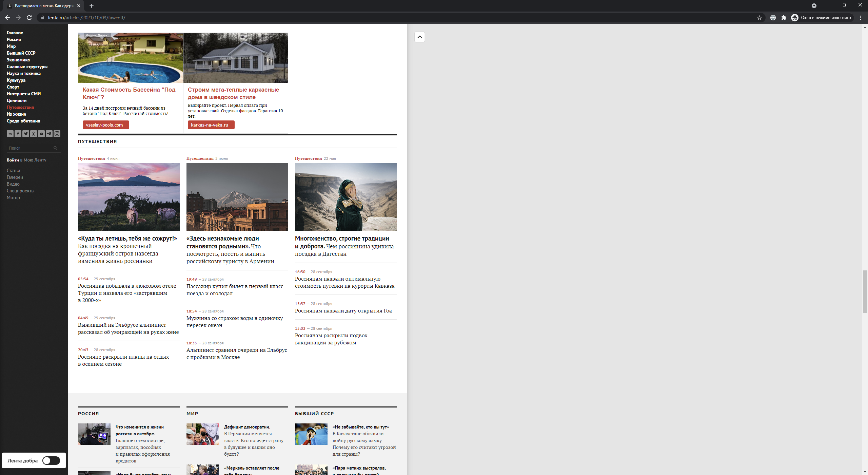Click the Telegram paper-plane icon
868x475 pixels.
tap(49, 134)
